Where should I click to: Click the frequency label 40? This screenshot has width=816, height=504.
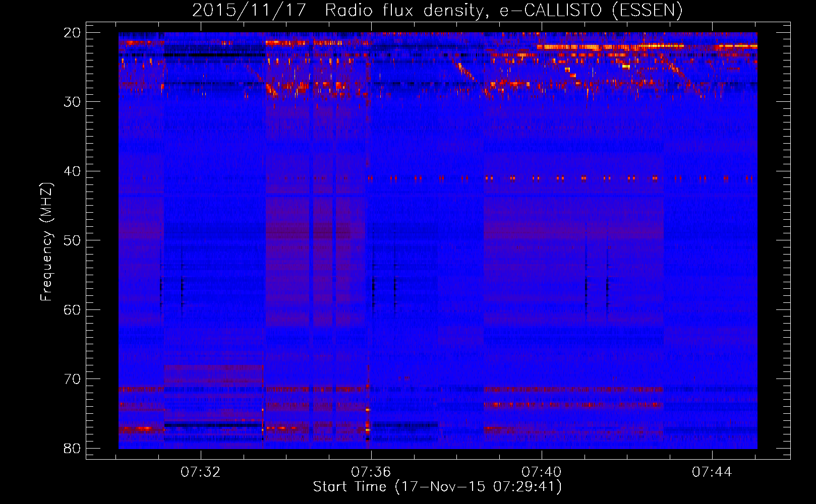(x=73, y=171)
